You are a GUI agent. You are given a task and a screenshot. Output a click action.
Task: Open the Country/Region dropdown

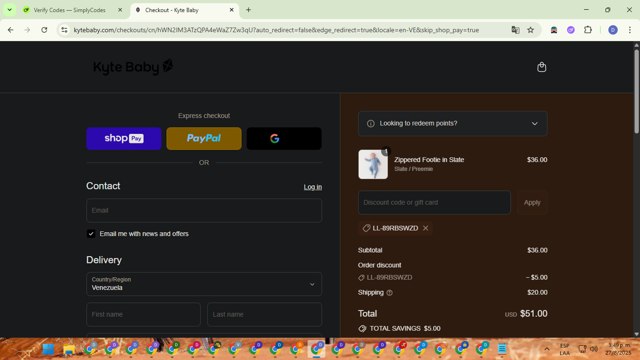click(x=204, y=284)
